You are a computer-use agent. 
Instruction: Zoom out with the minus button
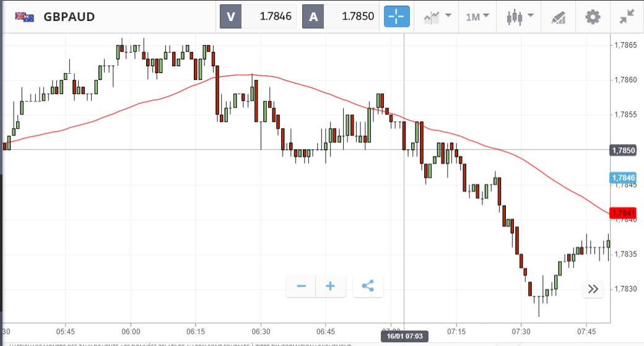tap(302, 286)
